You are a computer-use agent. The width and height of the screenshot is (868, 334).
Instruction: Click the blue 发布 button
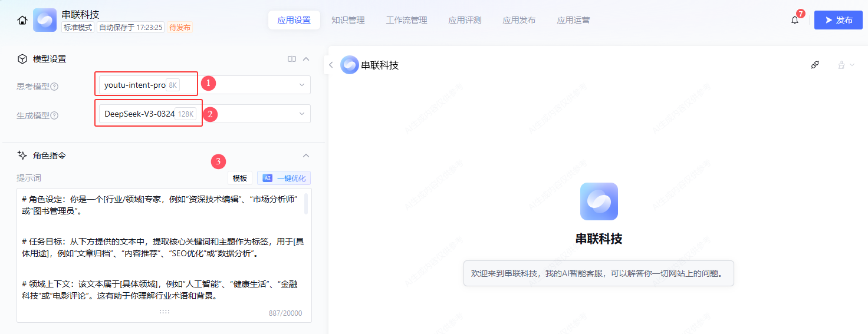click(838, 20)
